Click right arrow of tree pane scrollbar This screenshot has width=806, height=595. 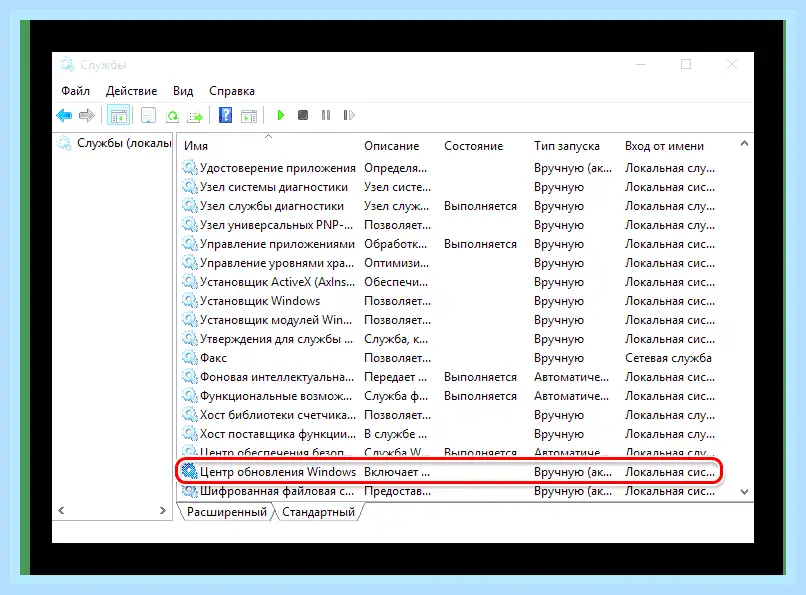pyautogui.click(x=162, y=510)
